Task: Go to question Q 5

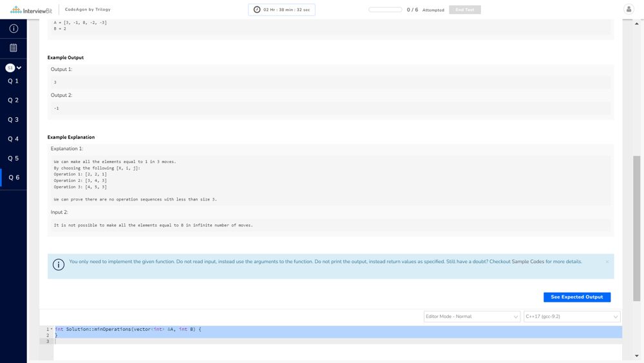Action: (13, 158)
